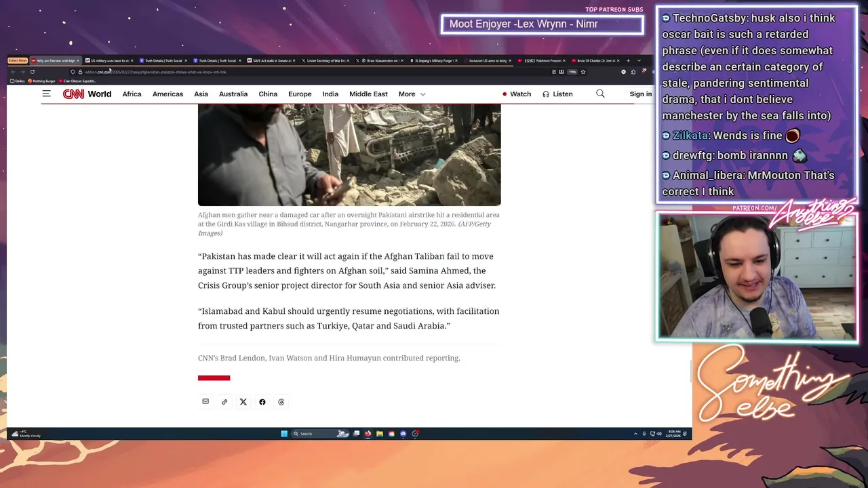
Task: Go to India section
Action: (330, 94)
